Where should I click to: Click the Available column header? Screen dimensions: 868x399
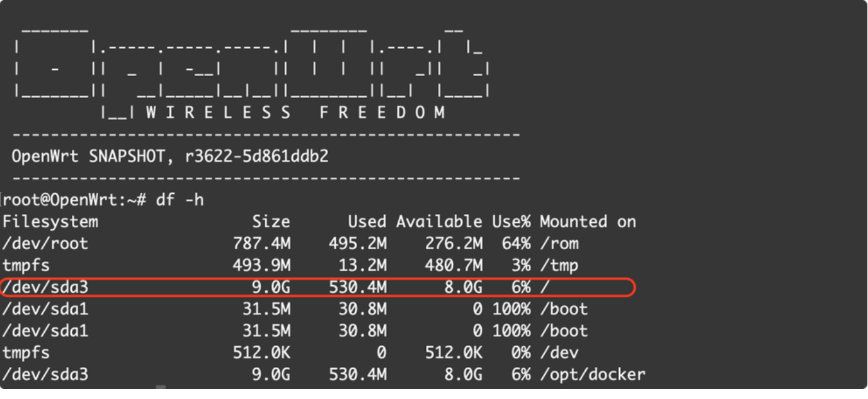(x=438, y=222)
